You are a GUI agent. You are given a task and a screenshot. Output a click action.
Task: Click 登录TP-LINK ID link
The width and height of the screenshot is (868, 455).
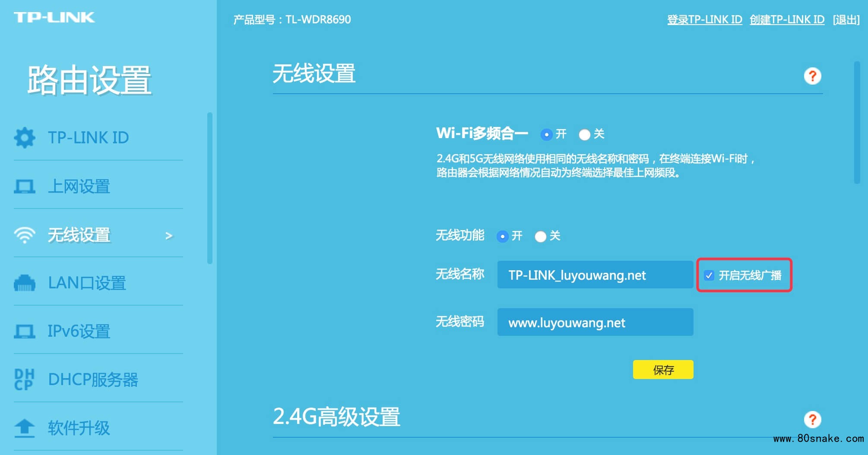click(x=705, y=19)
